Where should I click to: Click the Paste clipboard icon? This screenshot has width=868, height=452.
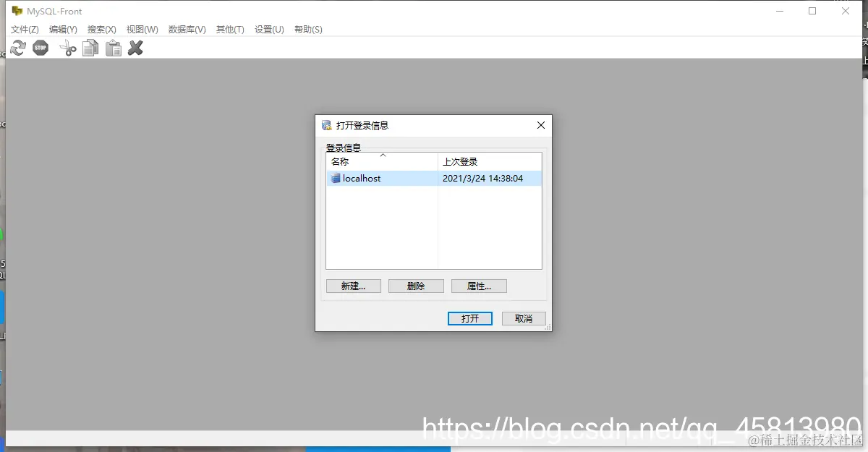tap(113, 47)
